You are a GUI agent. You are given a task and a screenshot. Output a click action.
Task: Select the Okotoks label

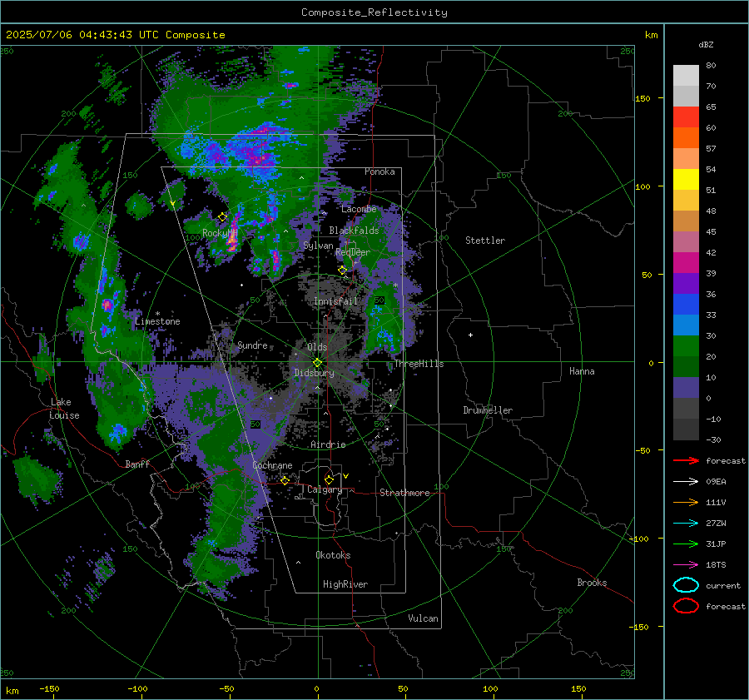tap(334, 555)
